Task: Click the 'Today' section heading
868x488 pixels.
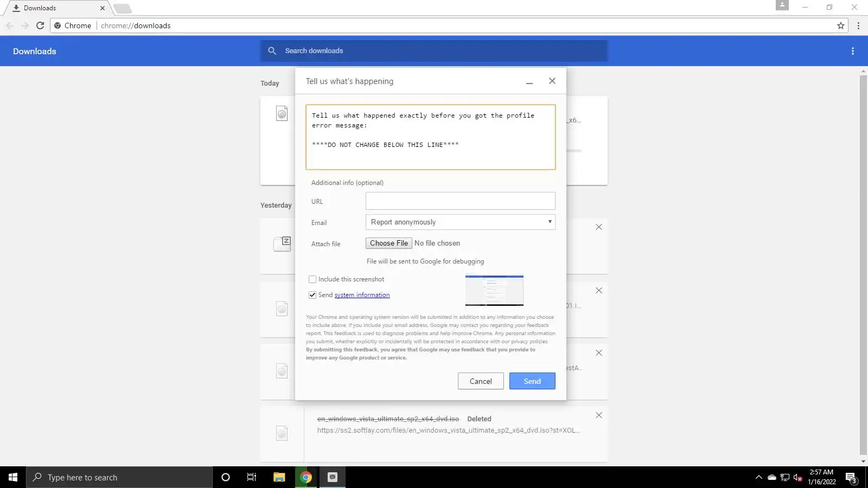Action: point(270,84)
